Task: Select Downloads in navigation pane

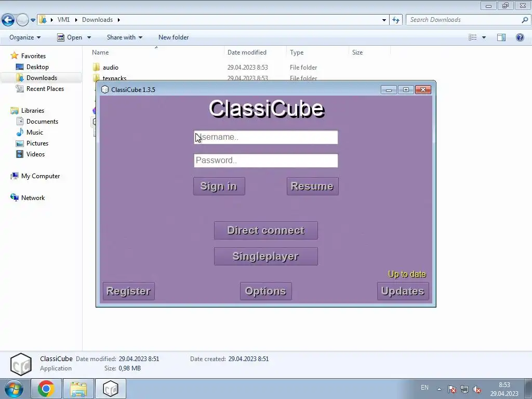Action: click(x=42, y=78)
